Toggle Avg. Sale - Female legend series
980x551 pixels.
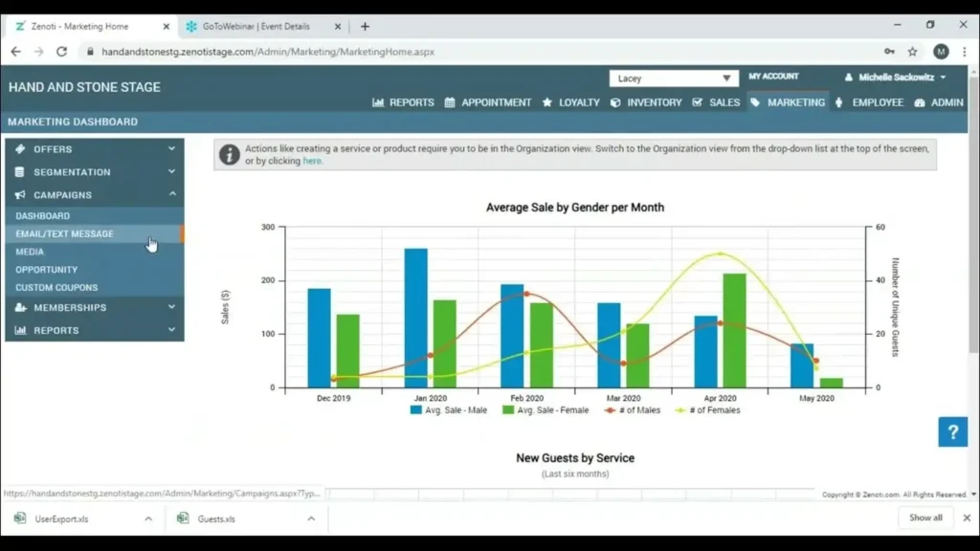point(552,409)
